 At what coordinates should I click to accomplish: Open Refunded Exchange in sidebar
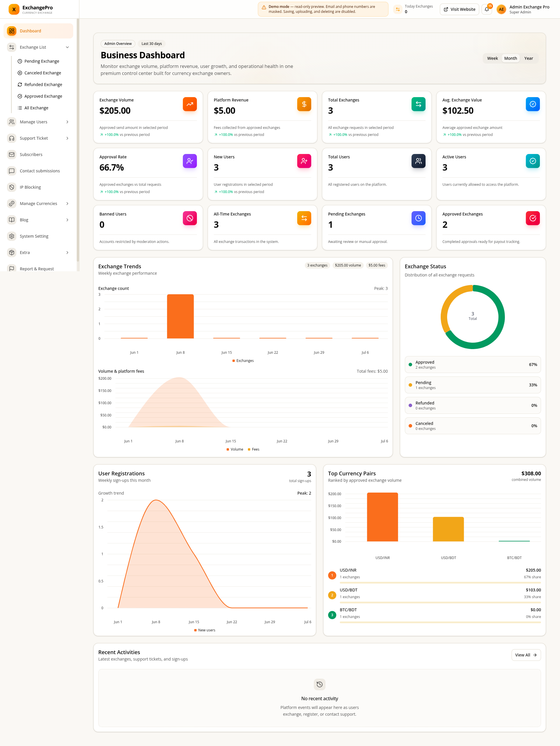[x=43, y=85]
